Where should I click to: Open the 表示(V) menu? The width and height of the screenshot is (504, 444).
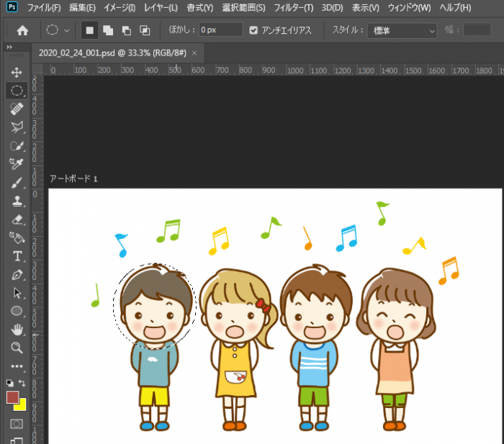[366, 7]
